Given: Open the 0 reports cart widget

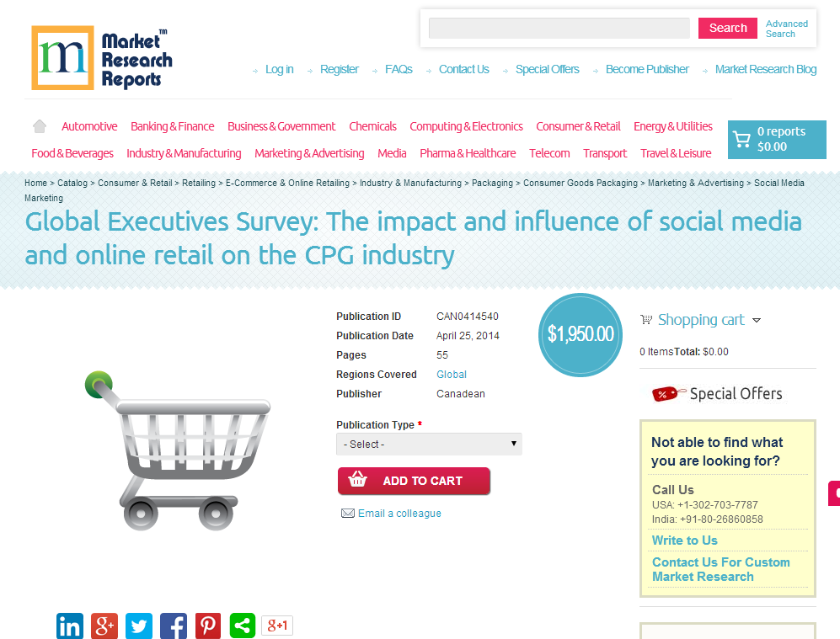Looking at the screenshot, I should click(777, 139).
